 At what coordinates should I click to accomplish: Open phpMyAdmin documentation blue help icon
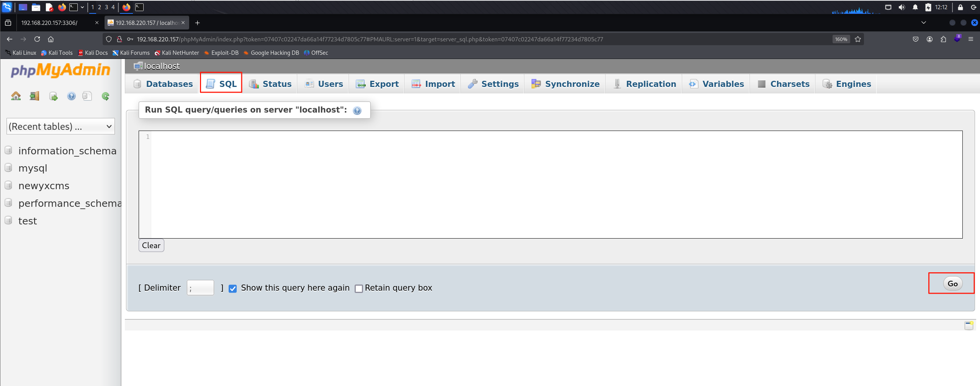[x=71, y=96]
